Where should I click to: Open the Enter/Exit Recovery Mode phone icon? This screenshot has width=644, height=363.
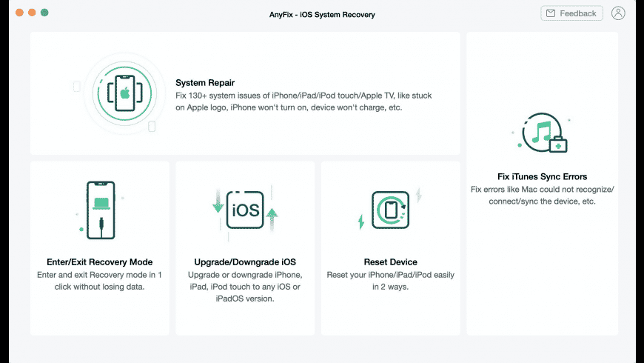(101, 210)
